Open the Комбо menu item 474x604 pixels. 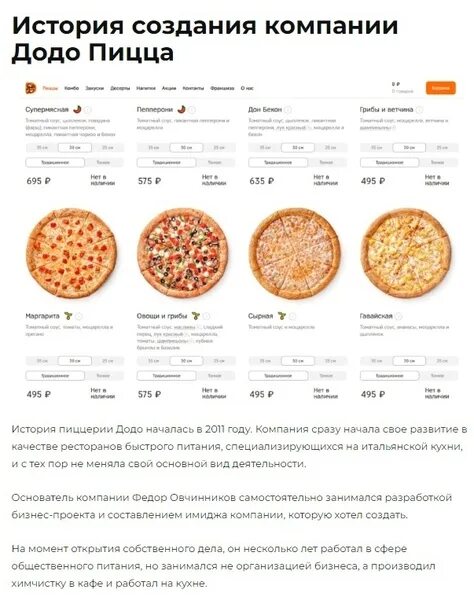[x=72, y=88]
